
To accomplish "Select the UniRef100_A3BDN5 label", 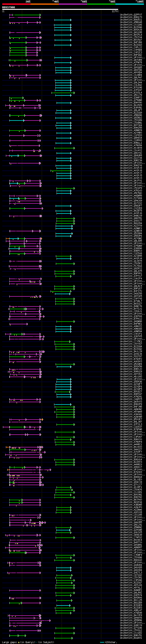I will pyautogui.click(x=131, y=505).
